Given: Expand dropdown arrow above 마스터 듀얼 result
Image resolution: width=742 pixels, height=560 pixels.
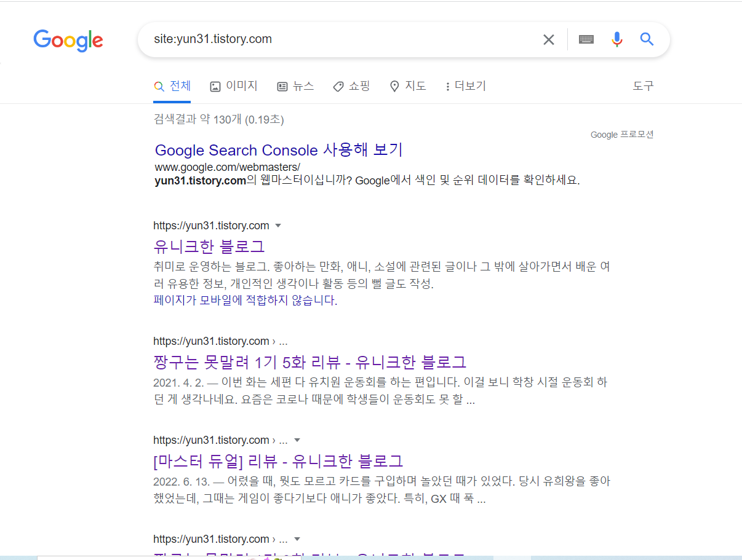Looking at the screenshot, I should coord(297,440).
